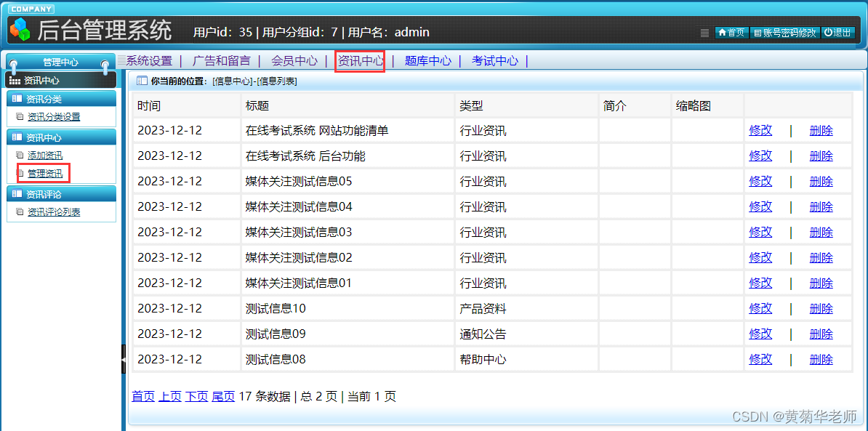Collapse the 资讯评论 sidebar section
Image resolution: width=868 pixels, height=431 pixels.
point(61,194)
